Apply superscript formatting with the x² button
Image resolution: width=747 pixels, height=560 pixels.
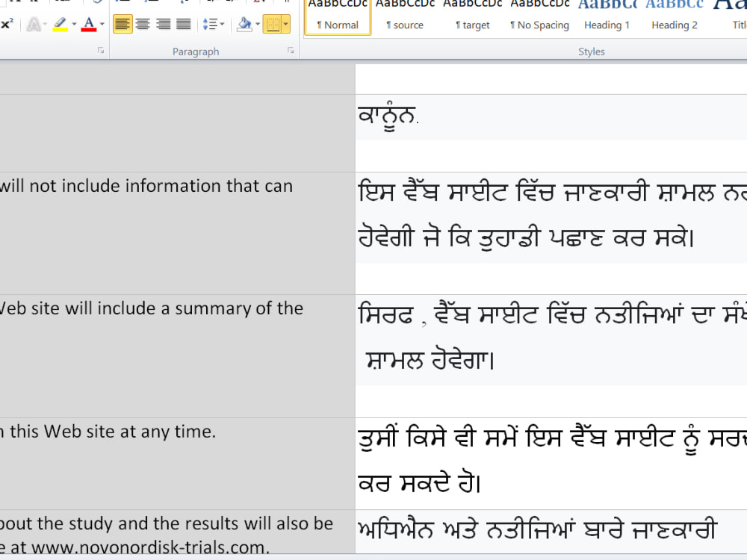(7, 24)
